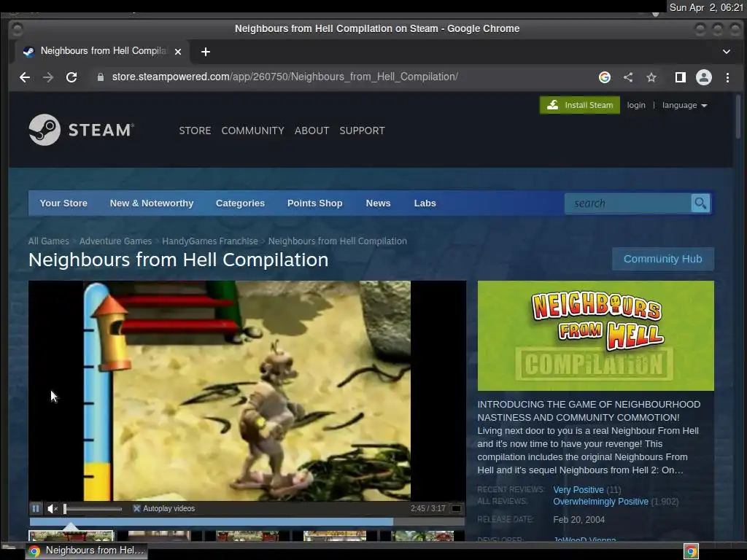747x560 pixels.
Task: Open Neighbours from Hel... taskbar item
Action: click(x=87, y=551)
